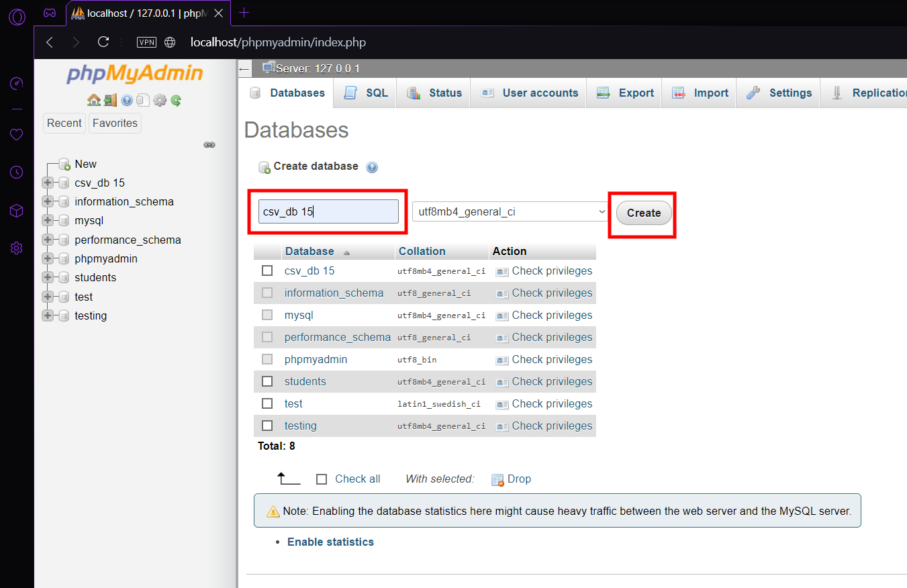The width and height of the screenshot is (907, 588).
Task: Open the Status tab
Action: click(x=434, y=93)
